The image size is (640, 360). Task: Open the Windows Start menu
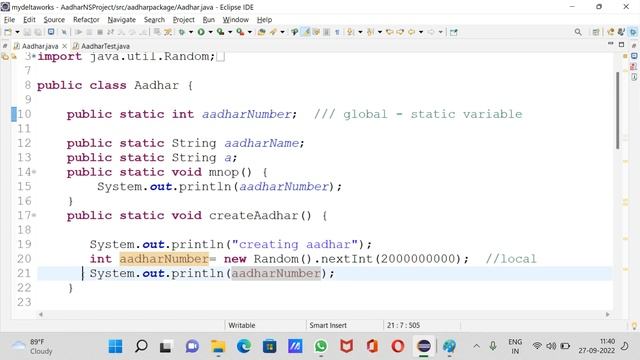click(116, 347)
